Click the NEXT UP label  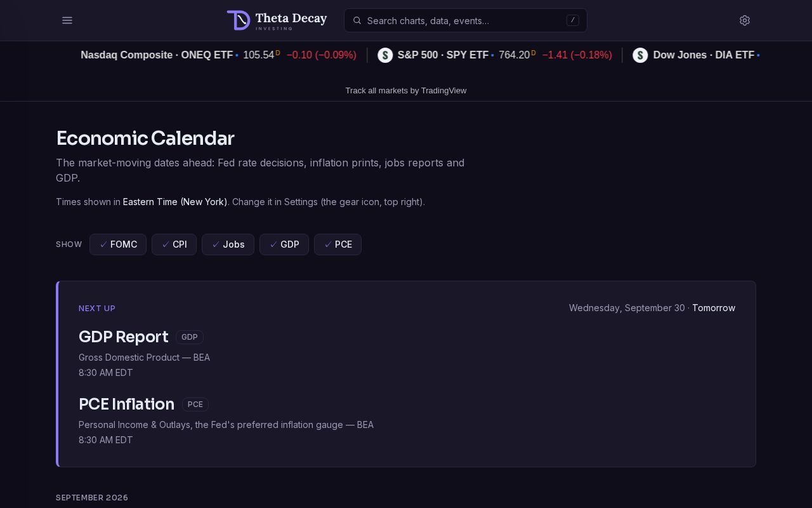(97, 309)
